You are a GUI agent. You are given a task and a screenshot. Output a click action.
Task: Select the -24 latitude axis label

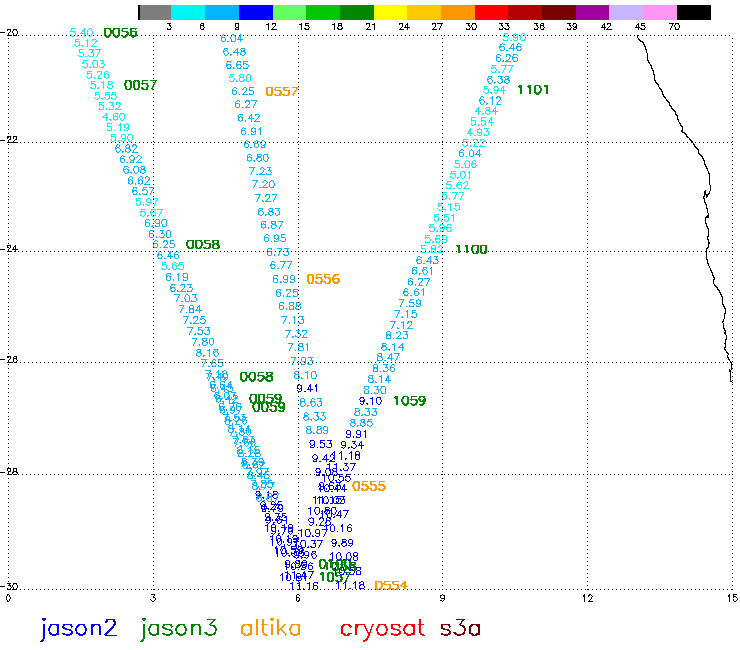(x=9, y=248)
